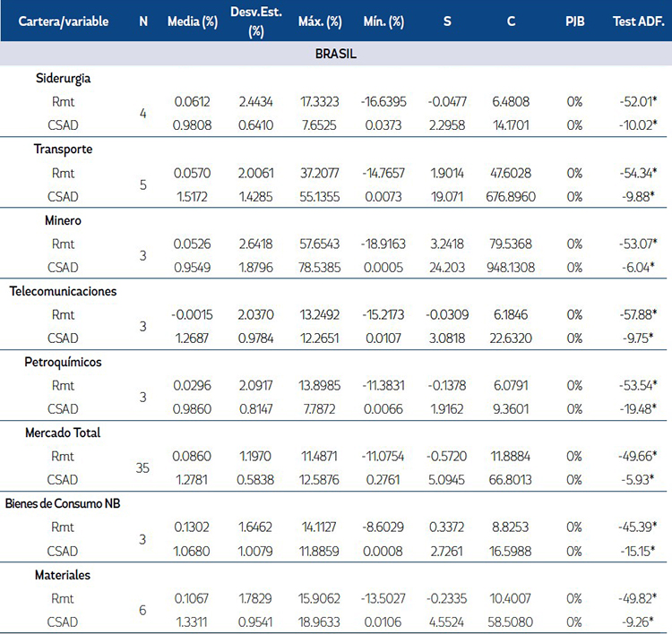This screenshot has width=672, height=634.
Task: Click the Siderurgia row label
Action: pos(65,78)
